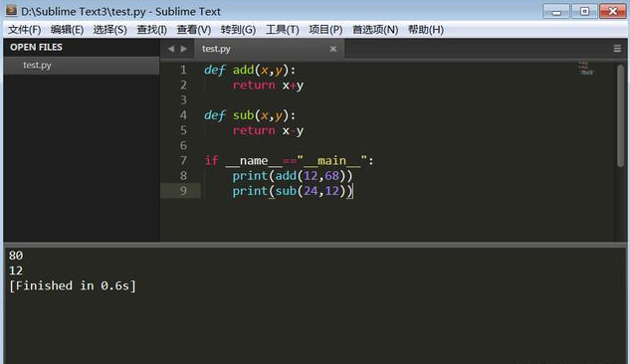Open the 项目(P) menu
The image size is (630, 364).
click(325, 30)
